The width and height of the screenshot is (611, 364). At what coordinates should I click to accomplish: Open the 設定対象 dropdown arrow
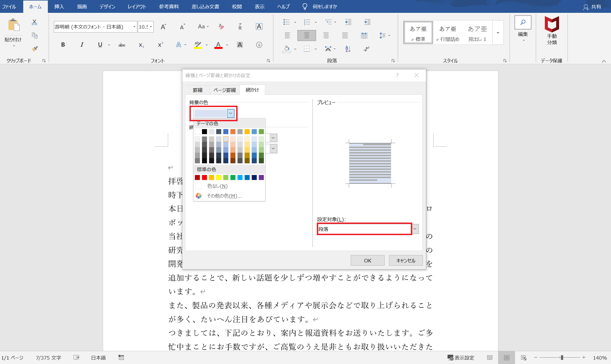415,229
